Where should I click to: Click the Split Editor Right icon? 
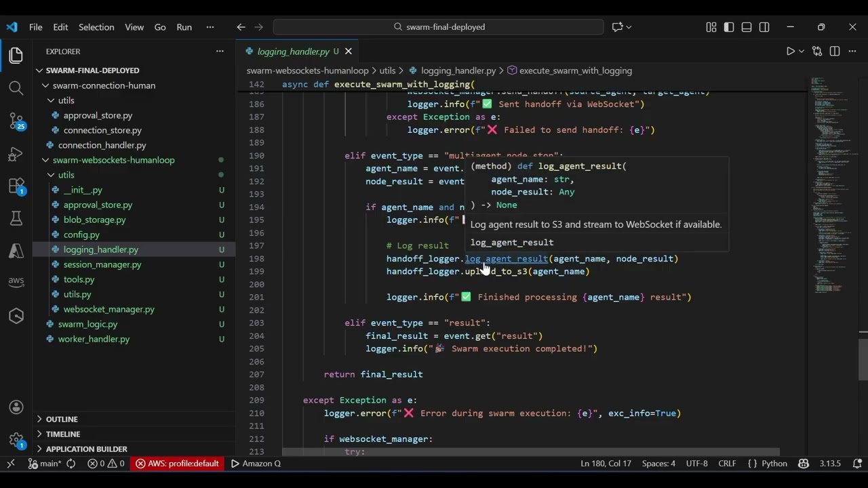[x=835, y=52]
